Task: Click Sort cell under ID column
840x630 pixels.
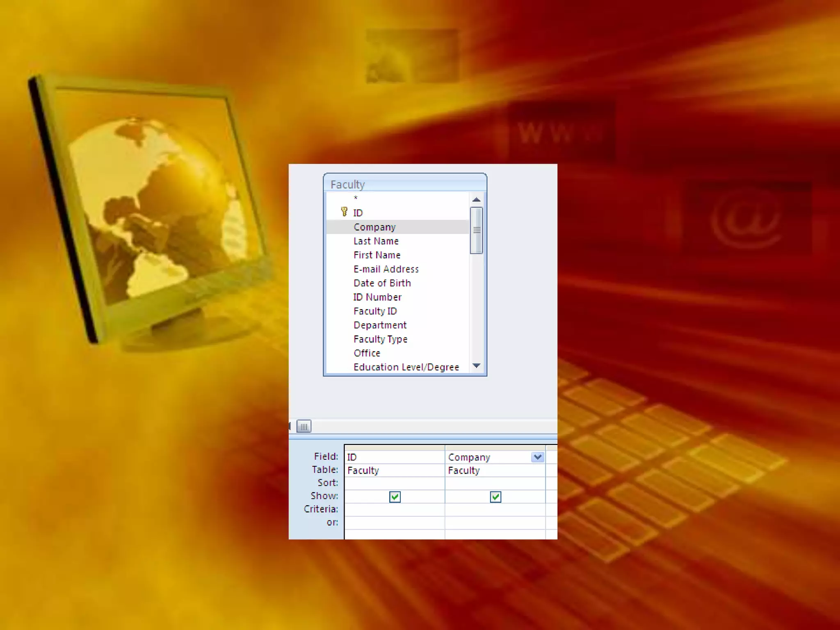Action: [395, 483]
